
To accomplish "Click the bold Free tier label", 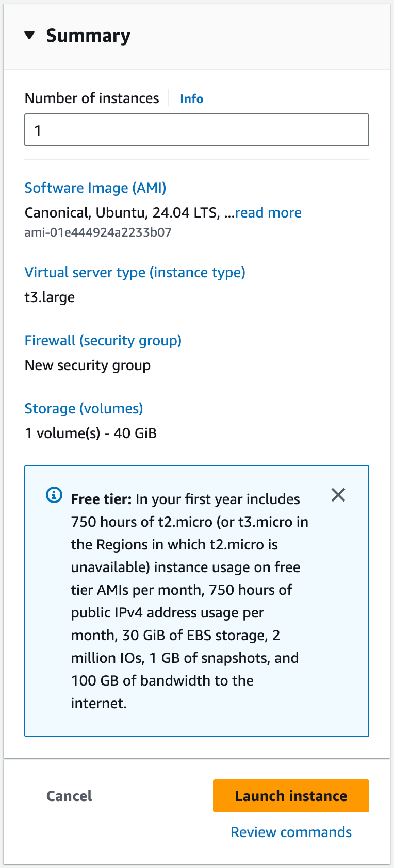I will [102, 499].
